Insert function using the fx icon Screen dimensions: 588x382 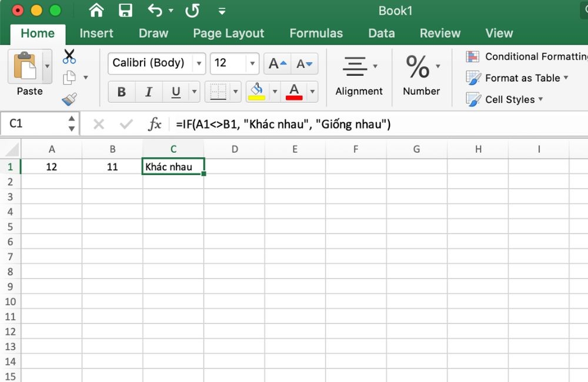[155, 124]
